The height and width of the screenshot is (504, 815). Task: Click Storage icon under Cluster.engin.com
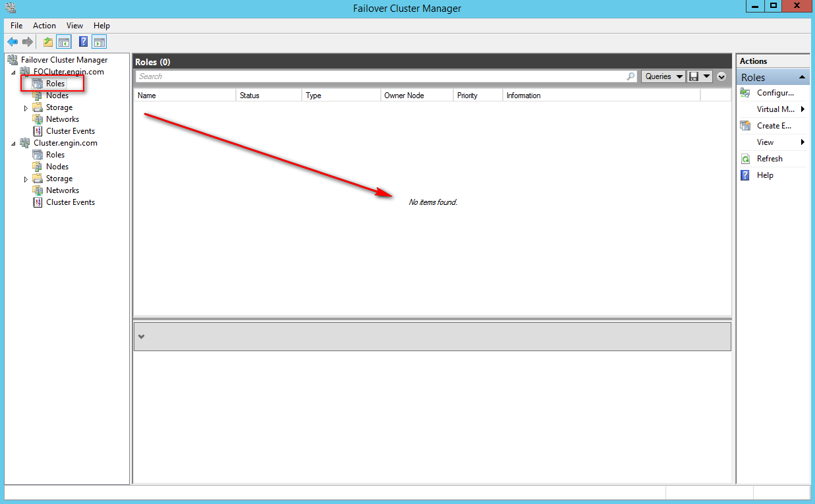tap(38, 179)
